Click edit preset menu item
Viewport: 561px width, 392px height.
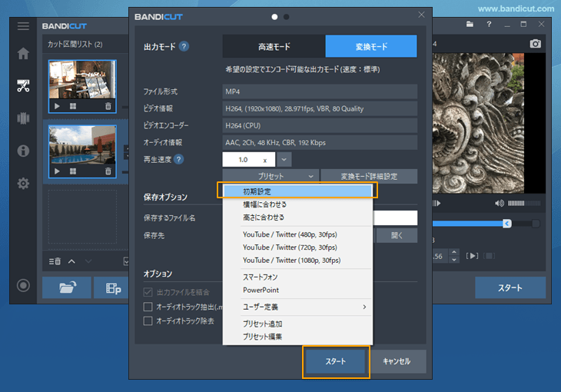tap(297, 337)
